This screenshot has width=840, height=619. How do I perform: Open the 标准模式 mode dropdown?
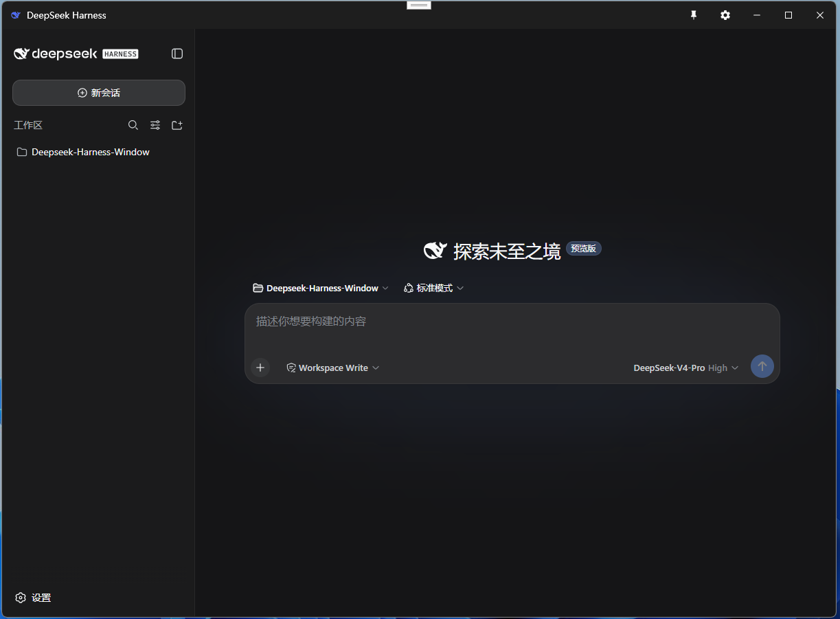(434, 288)
